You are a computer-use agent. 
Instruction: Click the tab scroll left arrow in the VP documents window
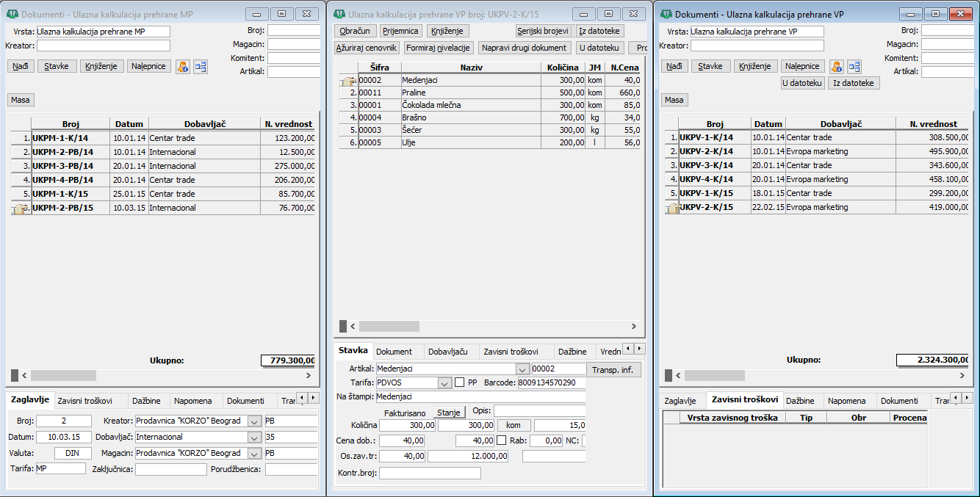[x=956, y=398]
